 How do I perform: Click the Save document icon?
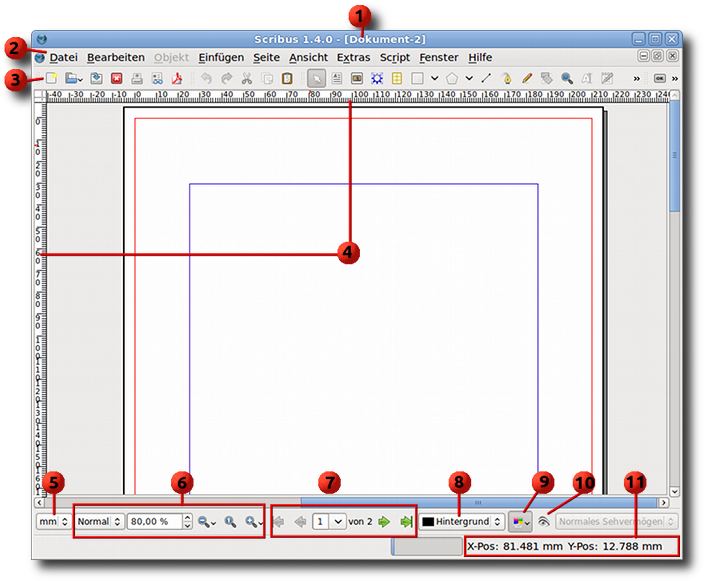point(96,79)
